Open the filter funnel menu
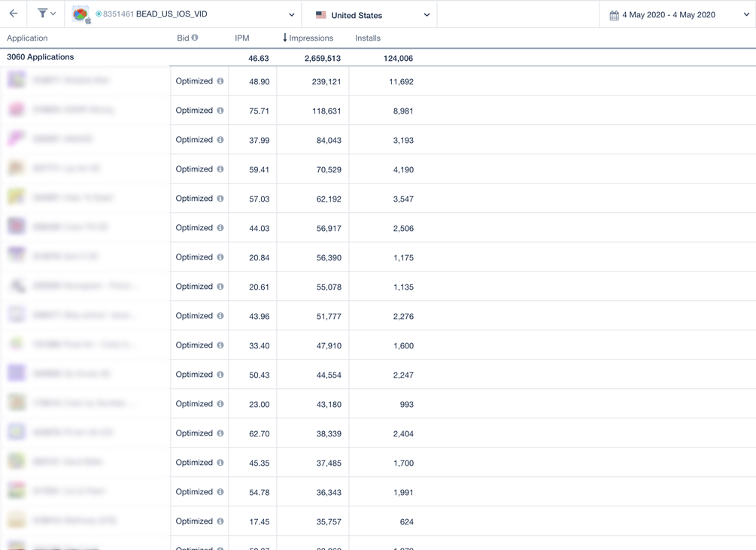Viewport: 756px width, 550px height. (x=47, y=14)
